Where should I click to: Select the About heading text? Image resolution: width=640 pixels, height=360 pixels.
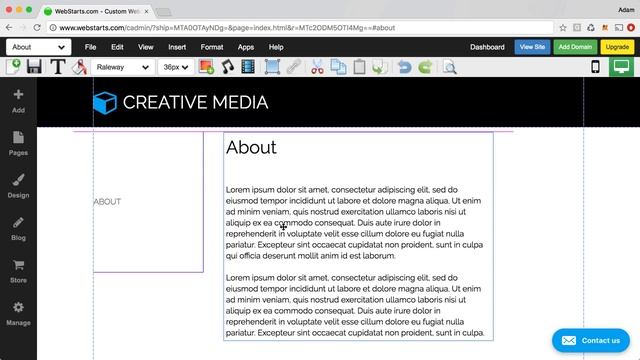coord(251,147)
